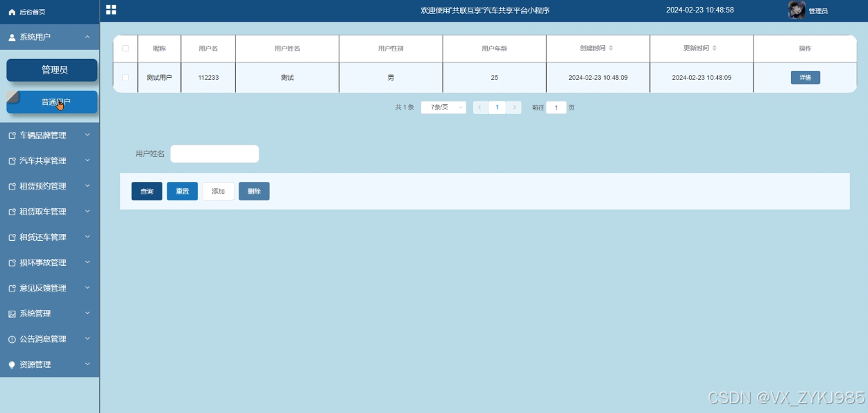Click the 详情 button for 测试用户

(x=806, y=77)
